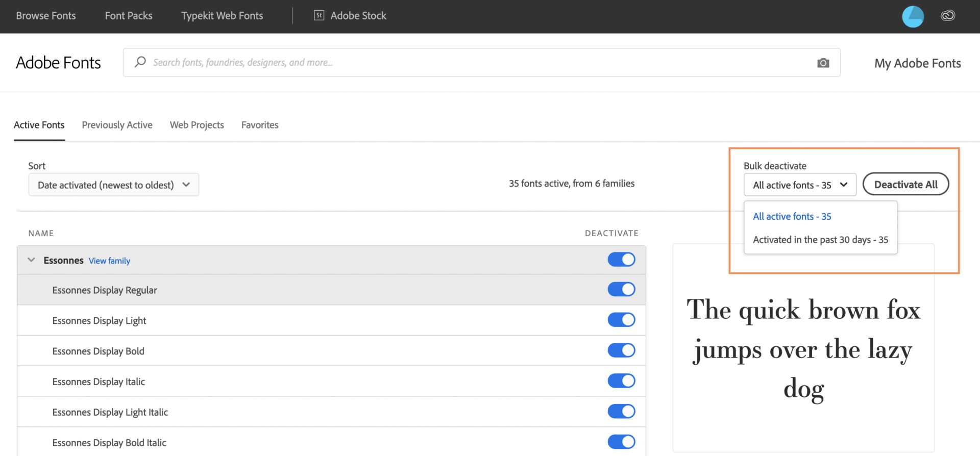The height and width of the screenshot is (456, 980).
Task: Open Font Packs in top navigation
Action: [x=129, y=16]
